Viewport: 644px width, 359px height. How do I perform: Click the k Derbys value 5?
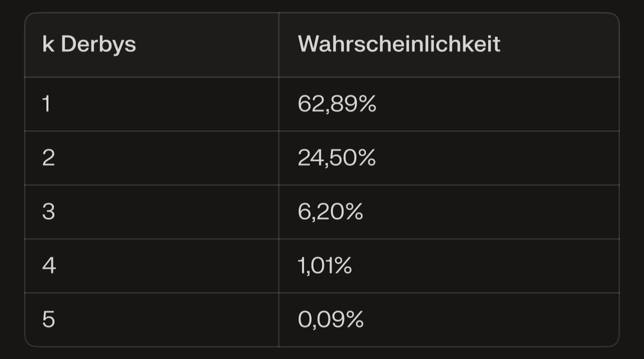pos(48,319)
